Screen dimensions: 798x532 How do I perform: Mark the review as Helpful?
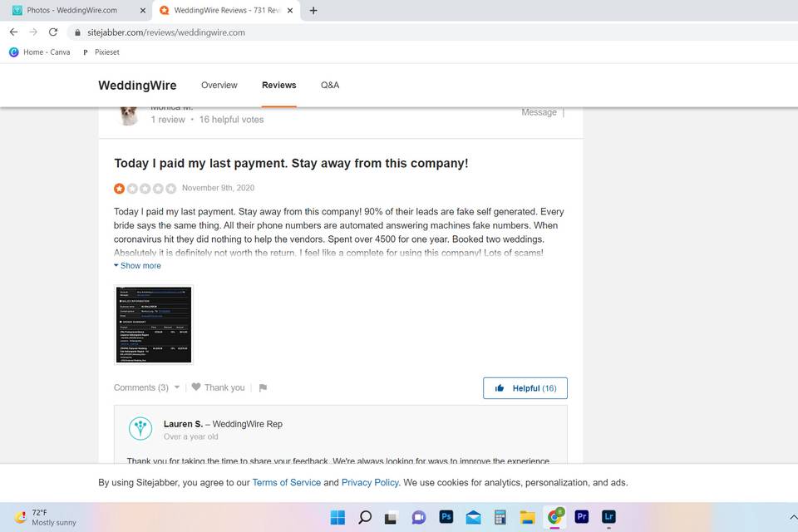pos(525,388)
